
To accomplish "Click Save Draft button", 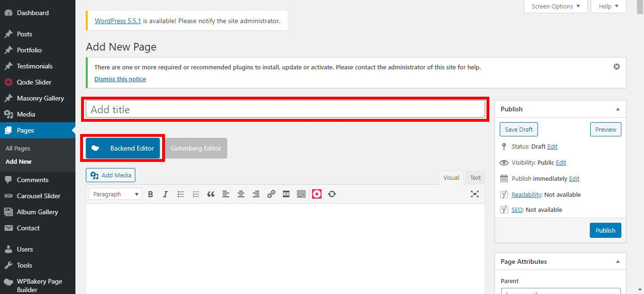I will 519,129.
